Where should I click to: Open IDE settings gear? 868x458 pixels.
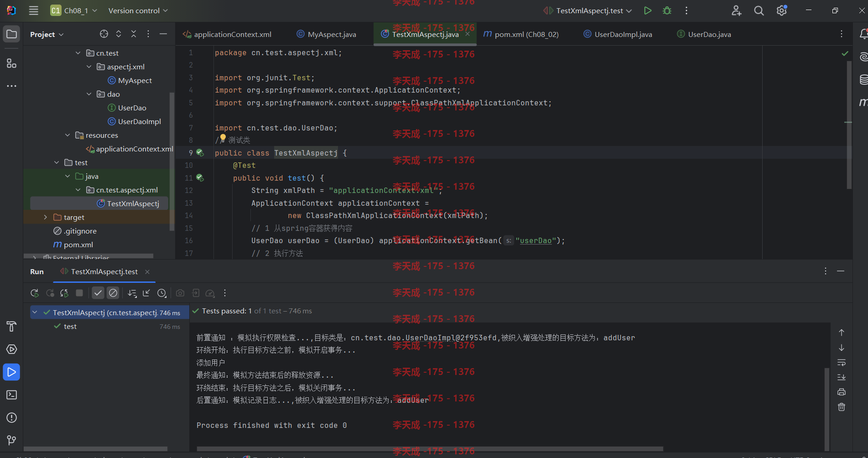pyautogui.click(x=781, y=10)
